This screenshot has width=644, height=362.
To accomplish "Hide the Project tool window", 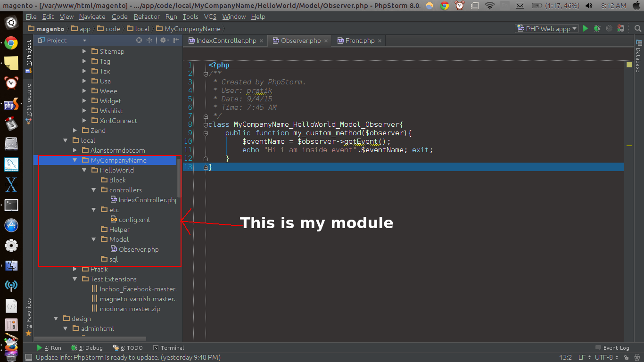I will [176, 41].
